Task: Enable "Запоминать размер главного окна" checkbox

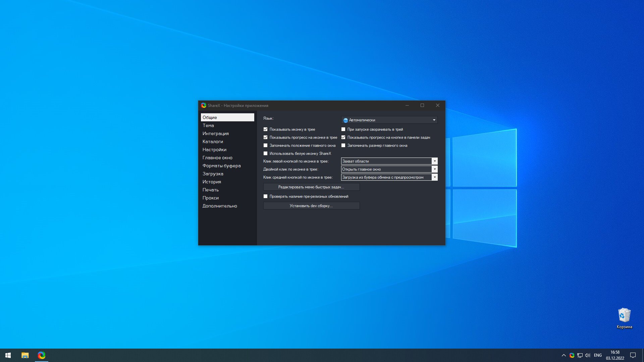Action: 343,145
